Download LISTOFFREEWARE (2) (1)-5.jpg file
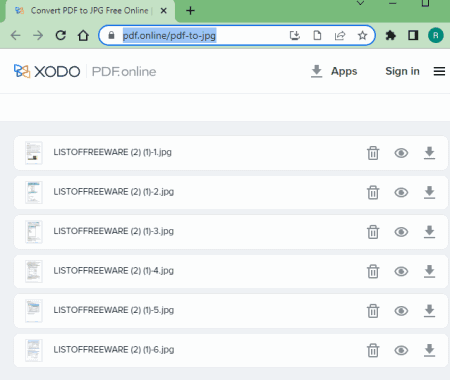450x380 pixels. tap(429, 311)
